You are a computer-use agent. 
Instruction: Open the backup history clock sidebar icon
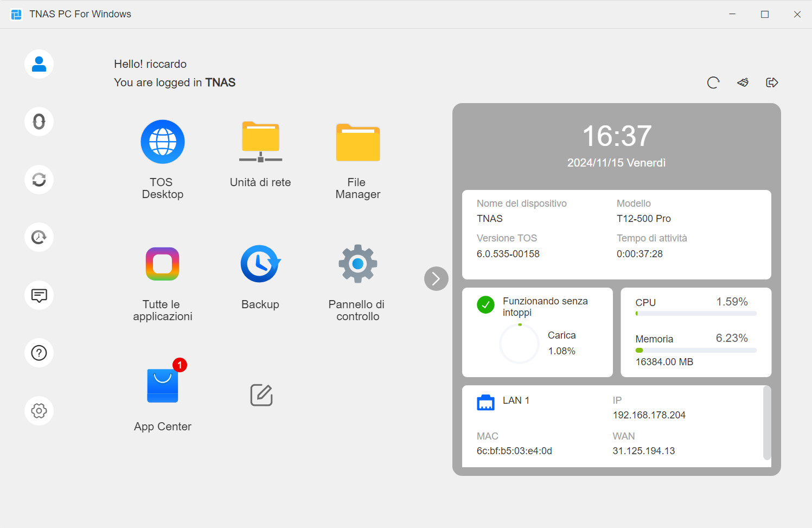pyautogui.click(x=39, y=237)
